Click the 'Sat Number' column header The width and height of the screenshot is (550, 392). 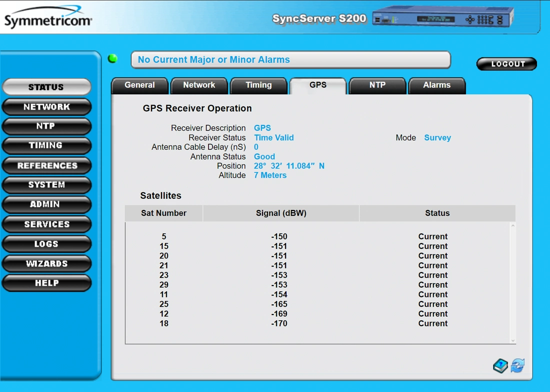click(164, 213)
